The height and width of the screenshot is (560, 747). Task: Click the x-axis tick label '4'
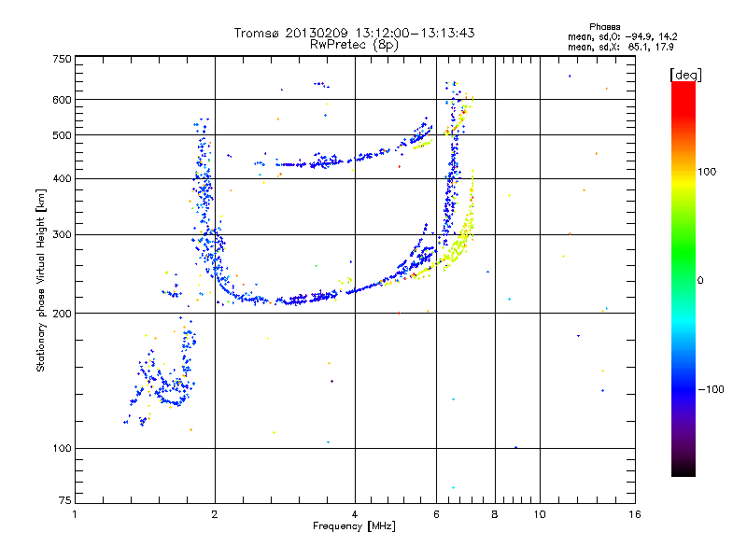point(355,514)
